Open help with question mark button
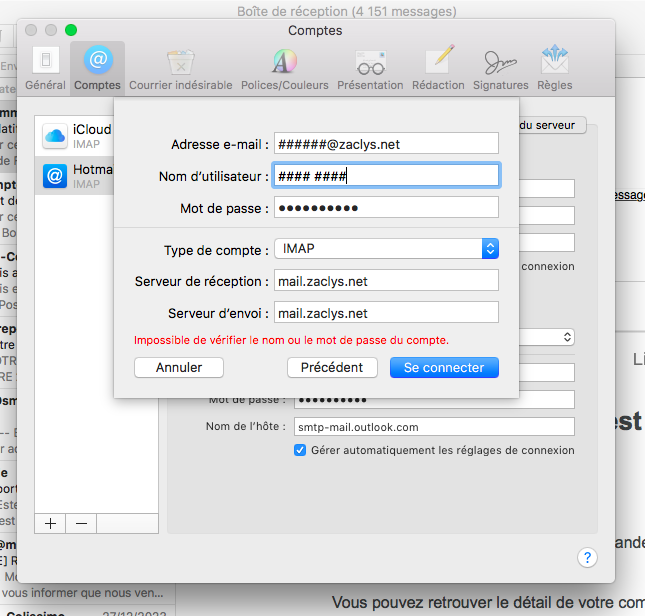Viewport: 645px width, 616px height. [x=587, y=557]
